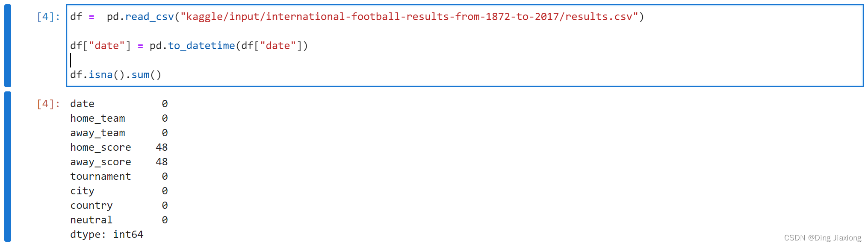868x246 pixels.
Task: Click the empty line below to_datetime
Action: (x=464, y=60)
